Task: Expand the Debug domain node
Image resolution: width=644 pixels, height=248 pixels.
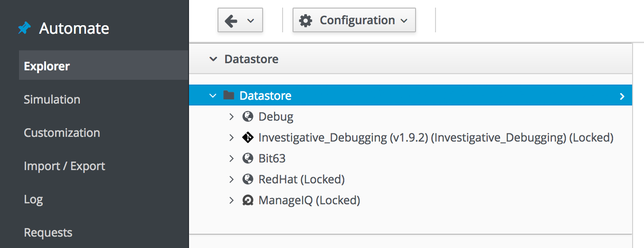Action: pyautogui.click(x=231, y=116)
